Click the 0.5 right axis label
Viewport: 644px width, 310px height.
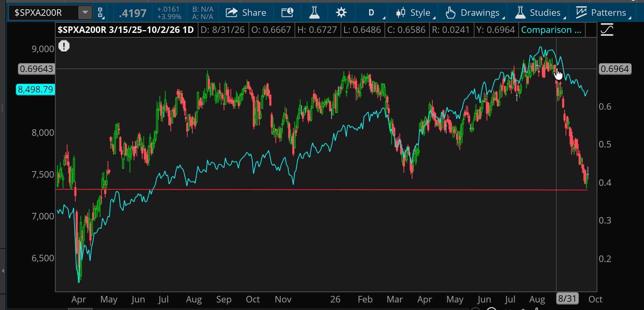coord(605,144)
